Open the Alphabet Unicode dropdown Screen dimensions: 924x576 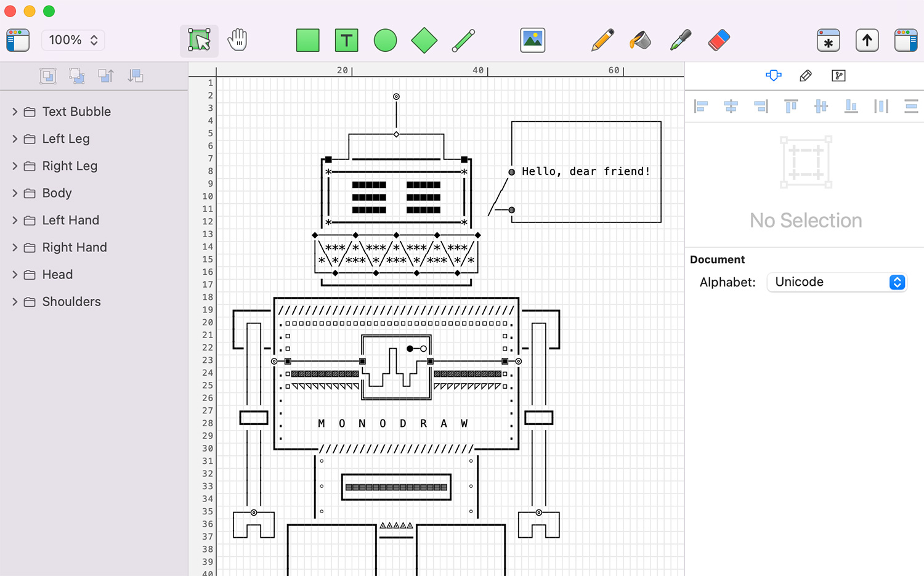(837, 282)
